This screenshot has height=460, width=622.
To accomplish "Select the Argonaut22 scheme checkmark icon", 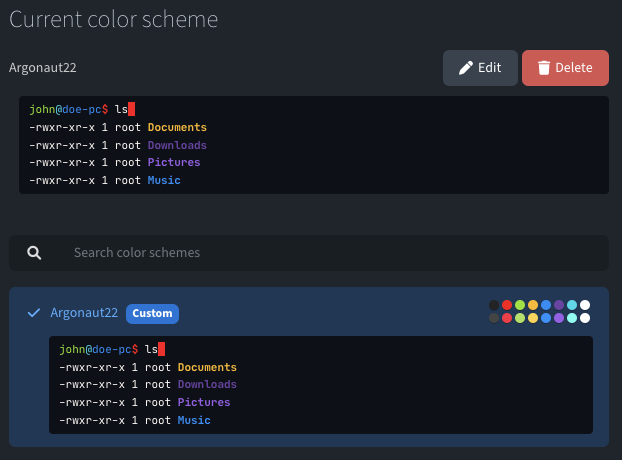I will (x=34, y=313).
